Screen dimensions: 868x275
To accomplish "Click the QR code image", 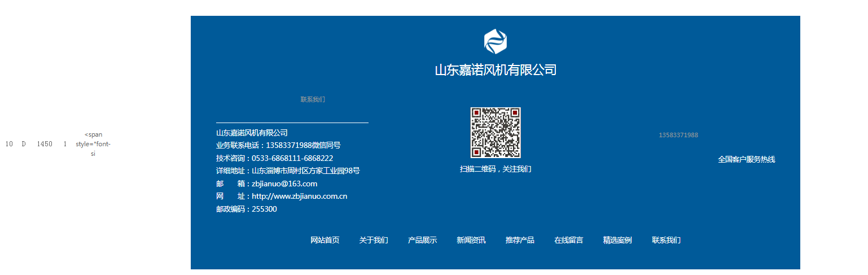I will click(496, 133).
